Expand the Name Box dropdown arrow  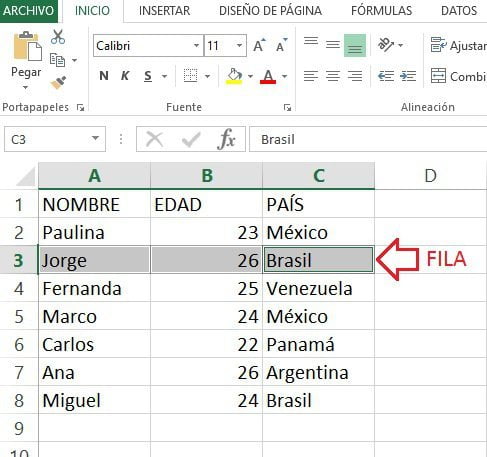click(x=95, y=138)
